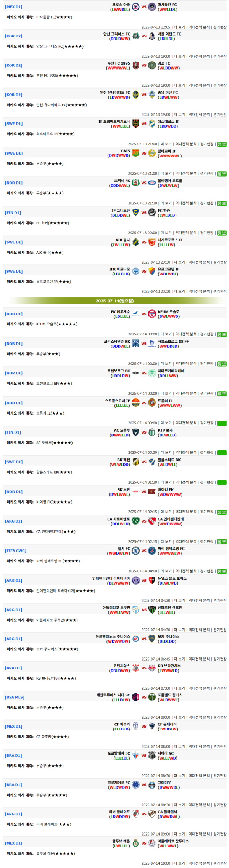The height and width of the screenshot is (868, 229).
Task: Click the 포틀랜드 팀버스 team logo
Action: tap(152, 697)
